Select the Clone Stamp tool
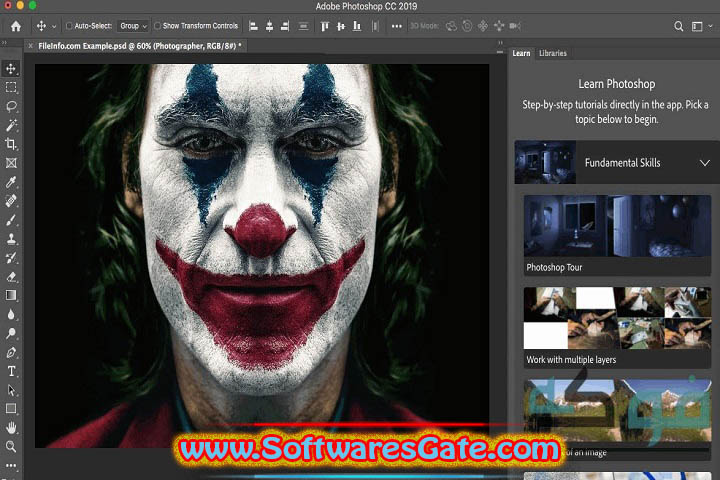720x480 pixels. point(11,239)
